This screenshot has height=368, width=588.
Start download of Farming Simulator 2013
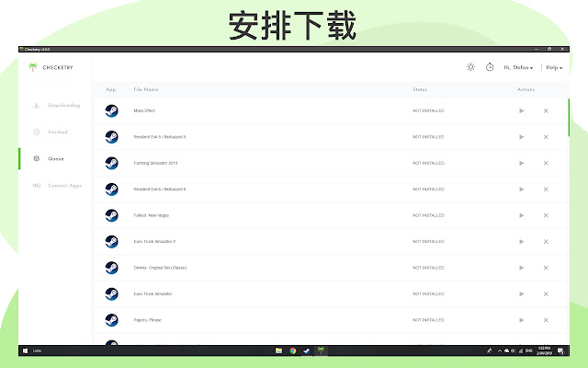click(521, 163)
